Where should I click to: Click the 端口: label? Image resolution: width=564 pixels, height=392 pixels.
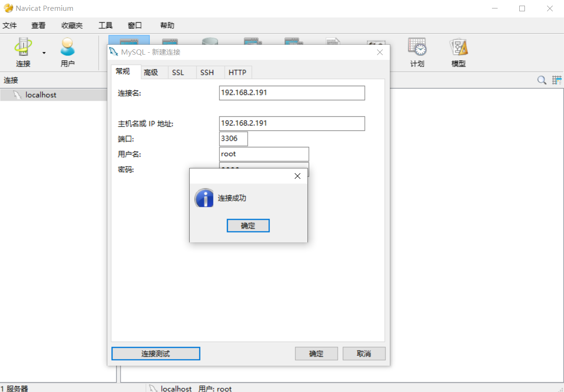point(126,139)
